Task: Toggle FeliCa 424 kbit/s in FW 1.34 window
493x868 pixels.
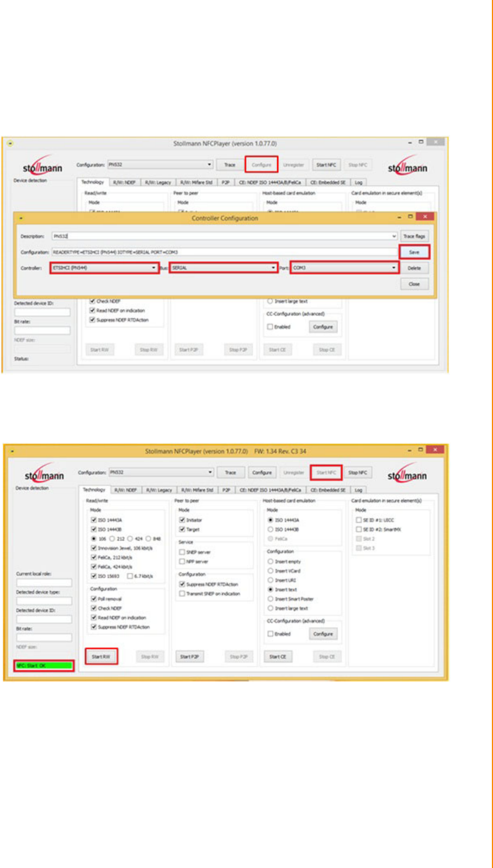Action: click(94, 567)
